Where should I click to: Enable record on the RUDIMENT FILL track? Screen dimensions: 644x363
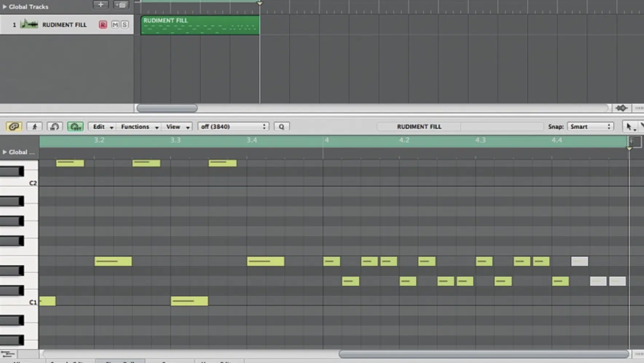click(103, 24)
